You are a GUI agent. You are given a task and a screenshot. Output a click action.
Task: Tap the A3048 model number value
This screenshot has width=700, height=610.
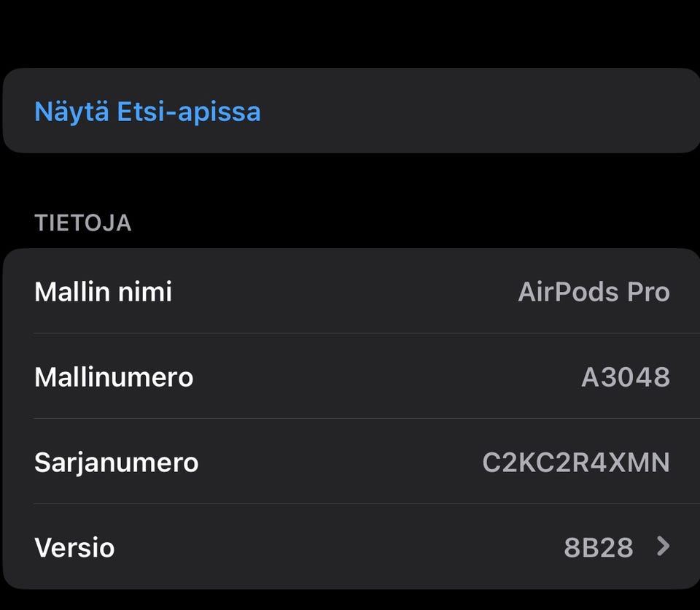(625, 377)
